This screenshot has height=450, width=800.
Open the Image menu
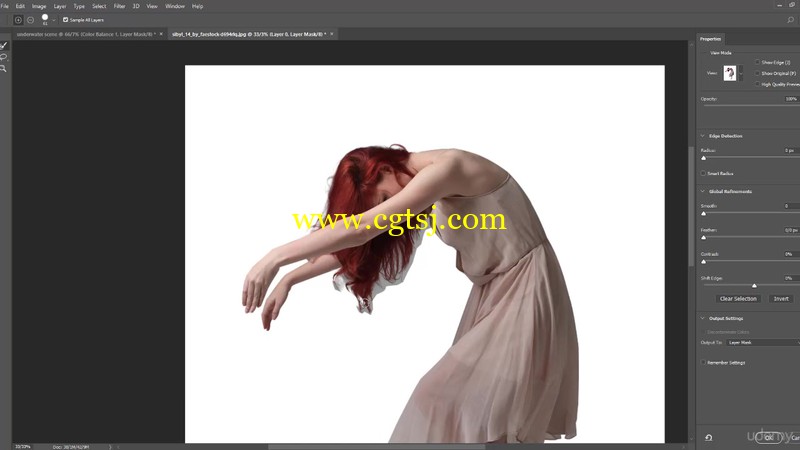click(39, 6)
